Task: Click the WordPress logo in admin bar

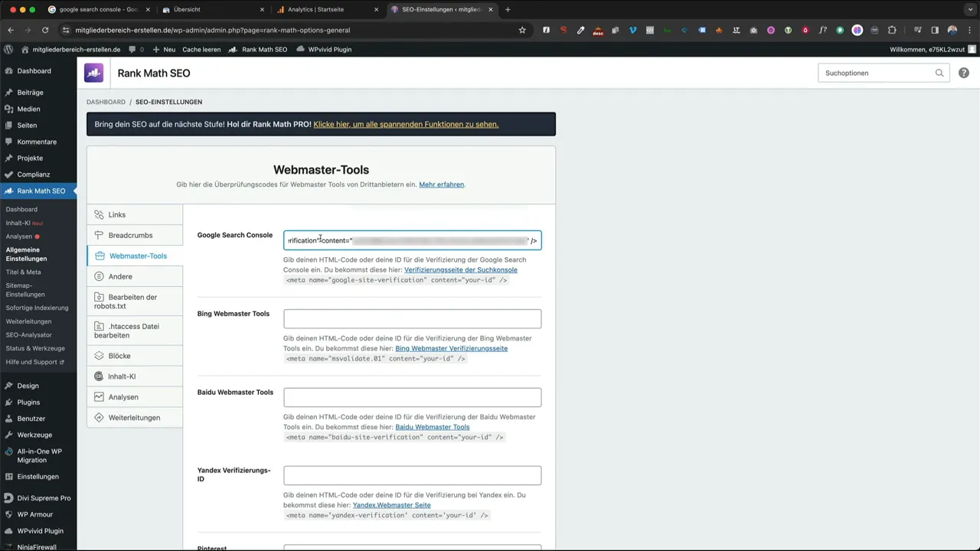Action: [8, 49]
